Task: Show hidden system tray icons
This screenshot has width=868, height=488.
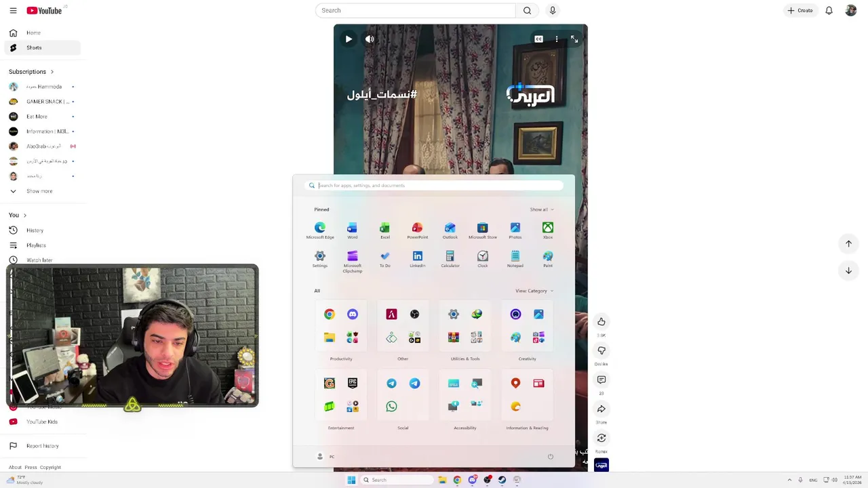Action: point(790,480)
